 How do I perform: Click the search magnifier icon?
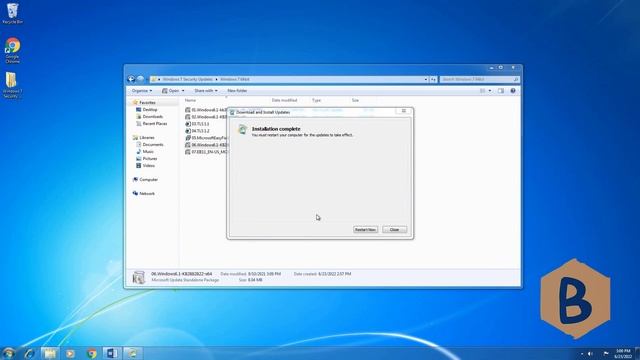516,79
